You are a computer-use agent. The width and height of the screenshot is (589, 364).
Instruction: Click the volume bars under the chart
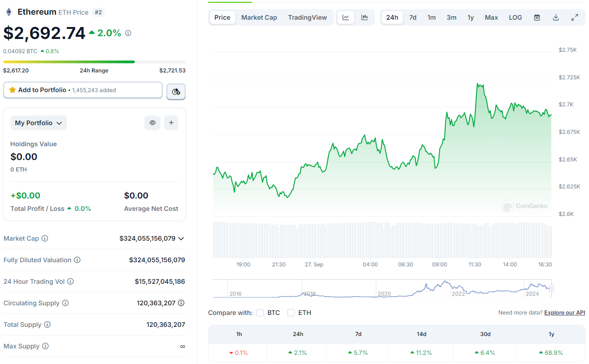(x=382, y=240)
